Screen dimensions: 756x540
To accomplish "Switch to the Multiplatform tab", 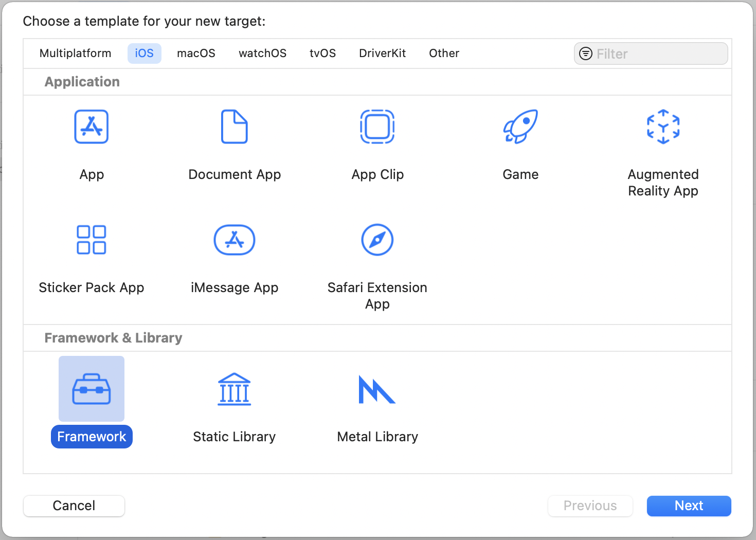I will point(75,53).
